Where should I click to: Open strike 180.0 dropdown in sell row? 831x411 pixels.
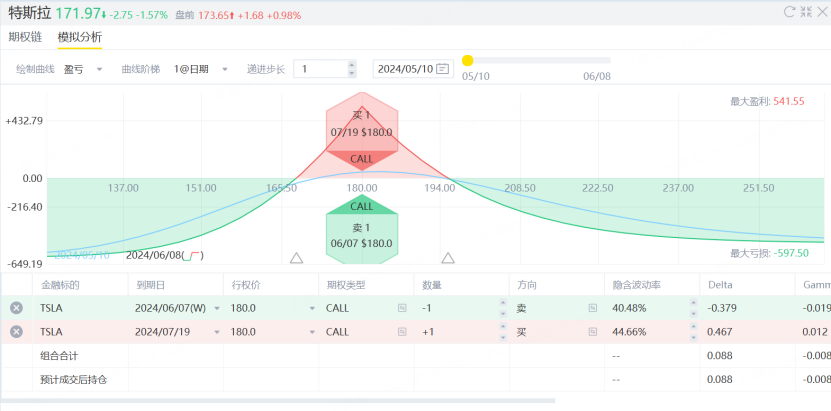click(x=312, y=308)
